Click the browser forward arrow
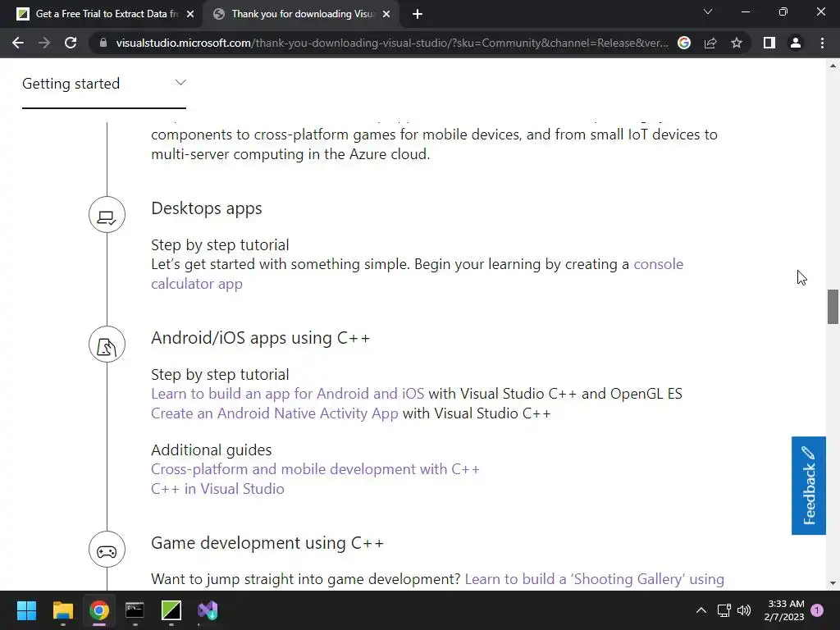This screenshot has height=630, width=840. [44, 43]
